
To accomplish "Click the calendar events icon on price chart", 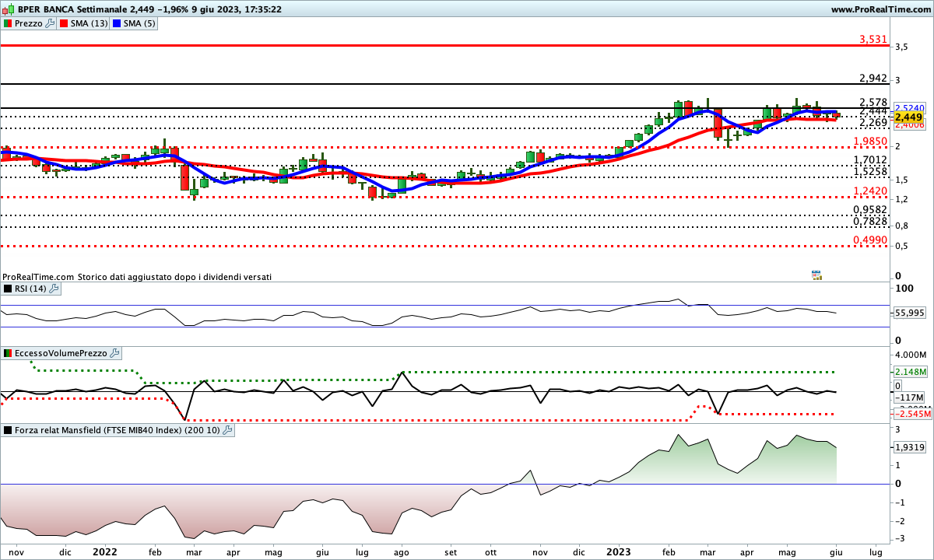I will pos(816,275).
